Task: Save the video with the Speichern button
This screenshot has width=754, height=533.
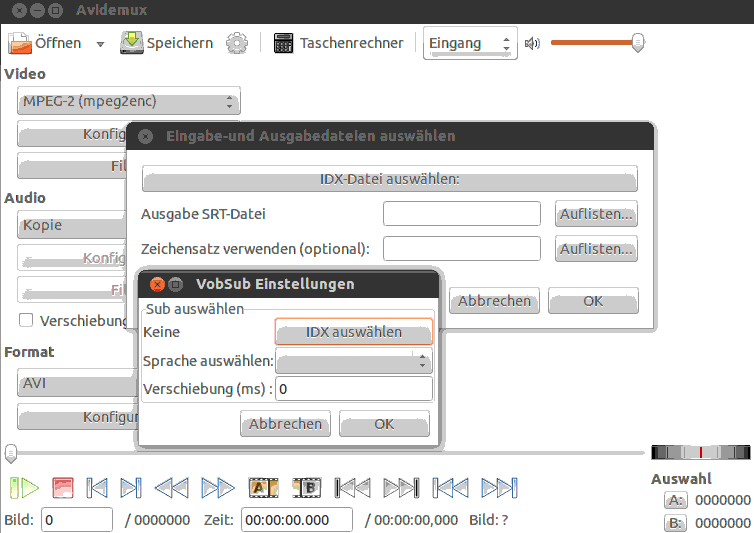Action: (x=166, y=43)
